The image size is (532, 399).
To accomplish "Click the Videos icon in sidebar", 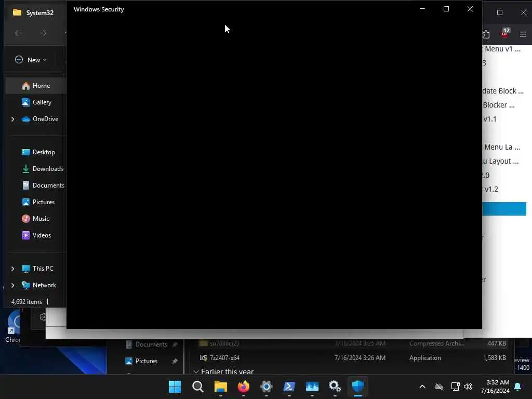I will 26,235.
